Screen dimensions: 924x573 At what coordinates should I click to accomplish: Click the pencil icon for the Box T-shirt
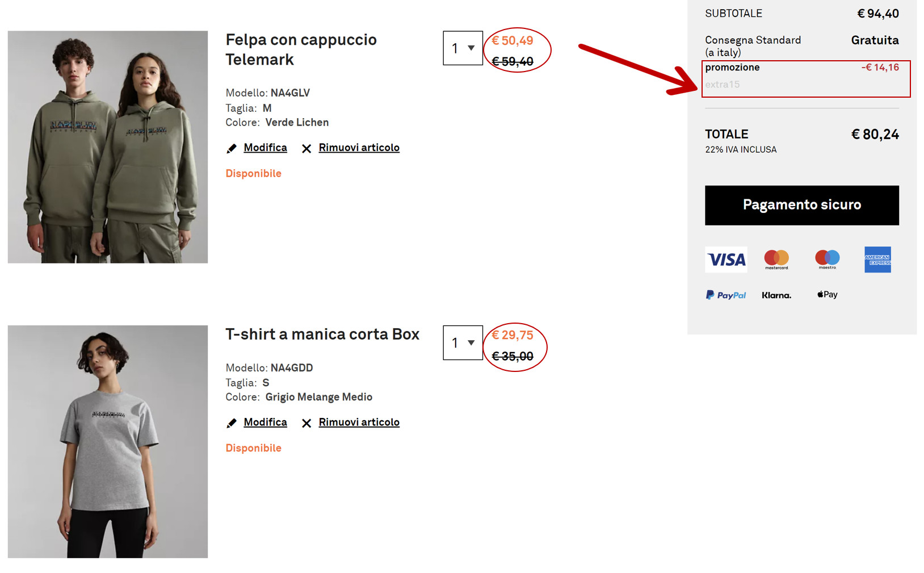(232, 423)
